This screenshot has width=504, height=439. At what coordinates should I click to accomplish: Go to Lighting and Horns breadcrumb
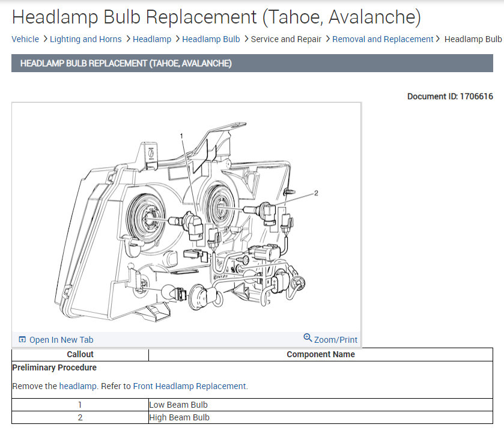[x=85, y=39]
